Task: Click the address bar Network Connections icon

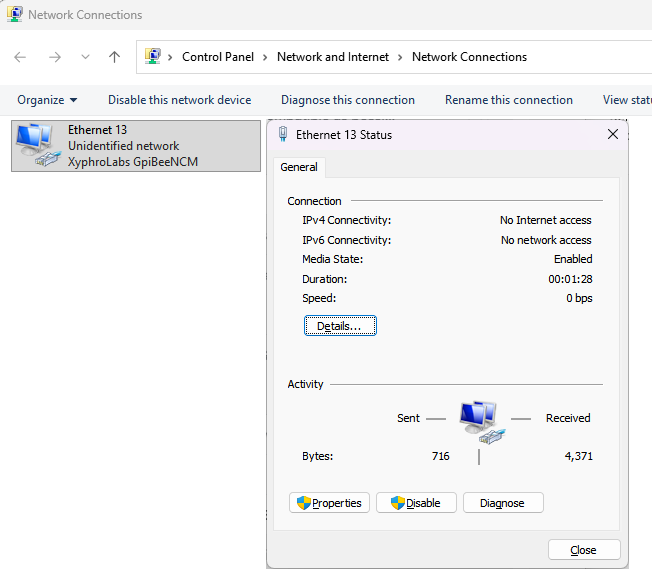Action: tap(153, 56)
